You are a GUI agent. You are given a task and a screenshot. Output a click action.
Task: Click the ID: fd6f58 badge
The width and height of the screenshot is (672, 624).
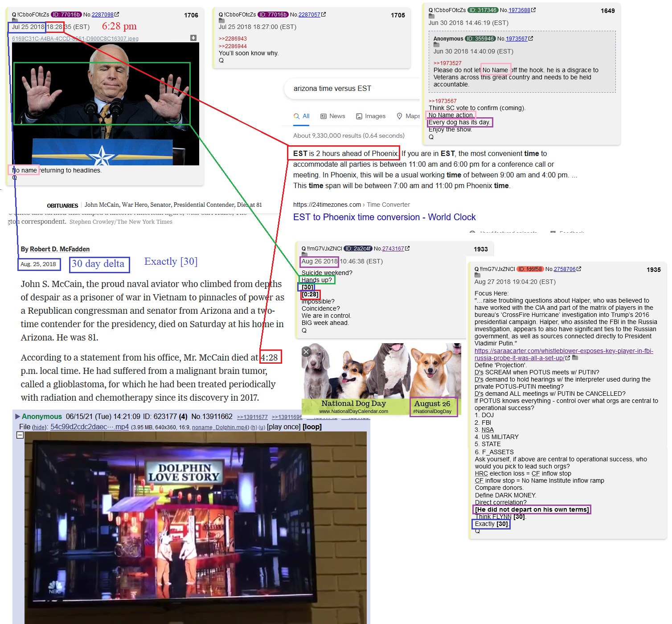coord(530,269)
